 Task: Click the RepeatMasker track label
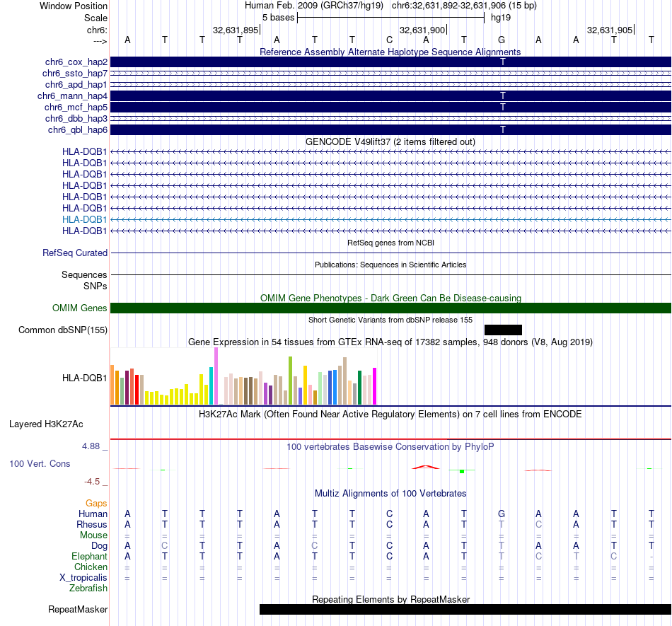[x=78, y=609]
